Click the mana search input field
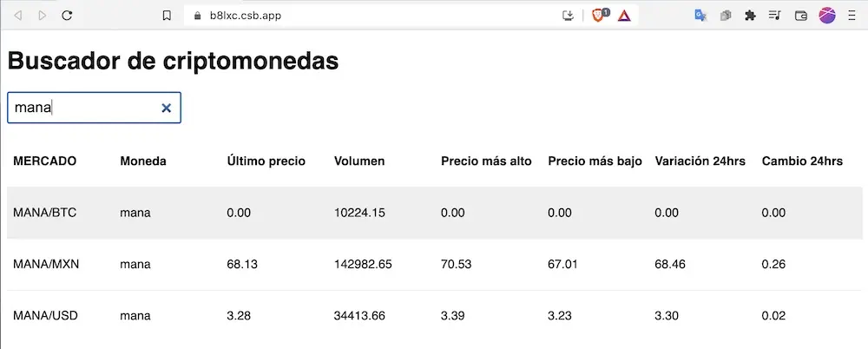The width and height of the screenshot is (868, 349). tap(94, 108)
